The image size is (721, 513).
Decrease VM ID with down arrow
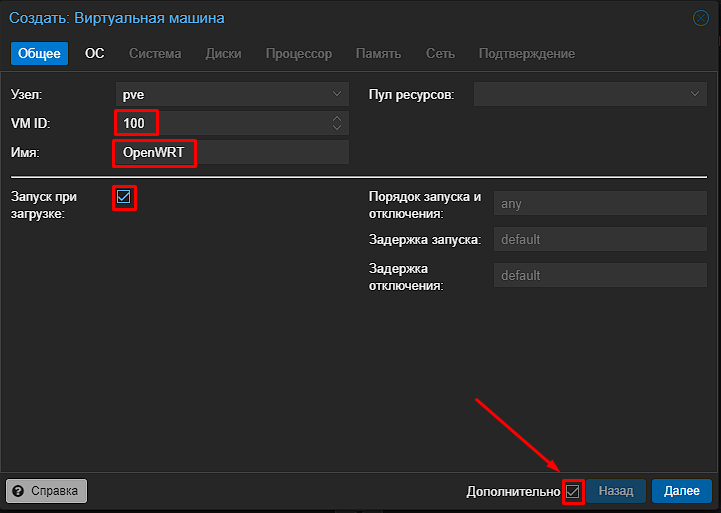(337, 127)
